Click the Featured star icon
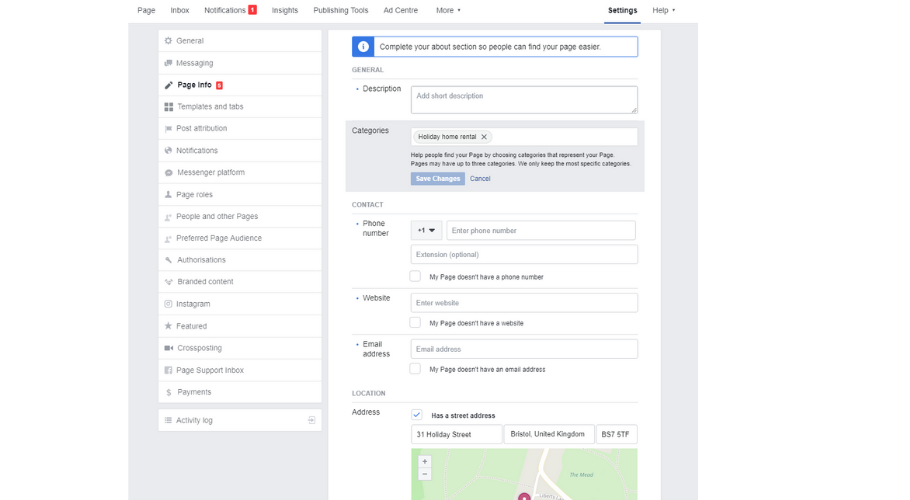This screenshot has width=910, height=500. [x=168, y=326]
